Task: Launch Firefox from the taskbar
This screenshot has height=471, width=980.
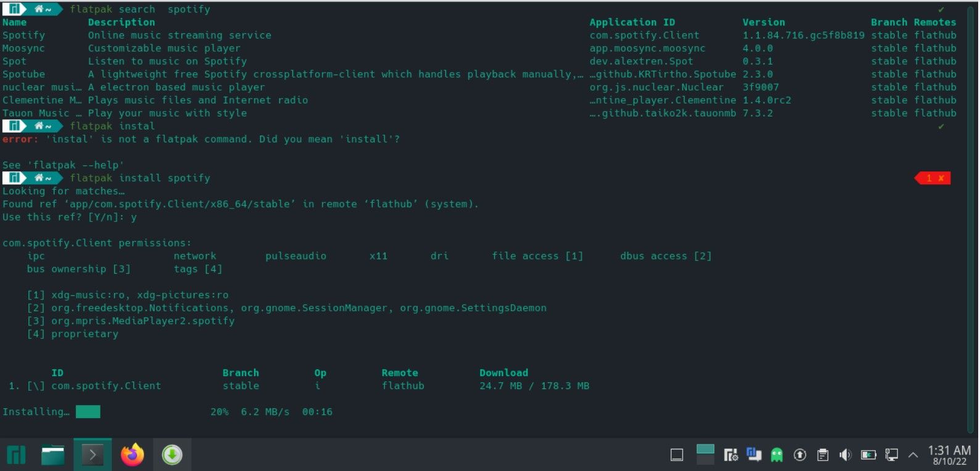Action: click(132, 455)
